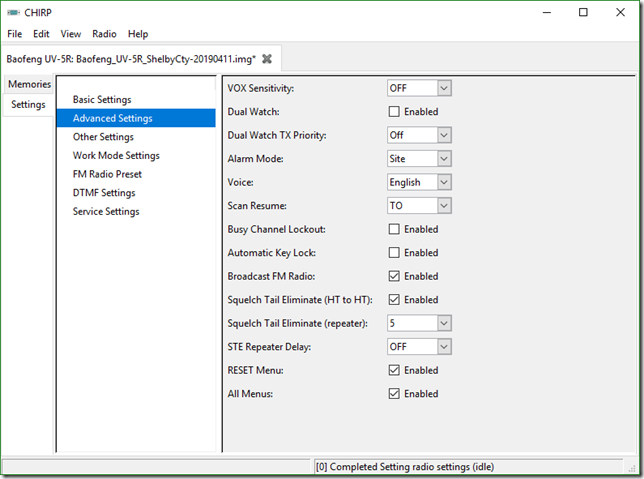The width and height of the screenshot is (644, 479).
Task: Select Basic Settings in the list
Action: (102, 100)
